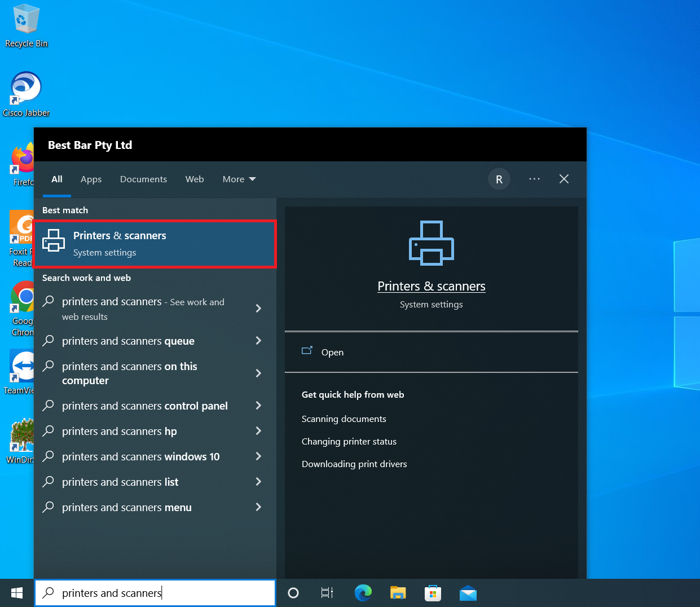Open File Explorer from the taskbar
The width and height of the screenshot is (700, 607).
click(398, 593)
